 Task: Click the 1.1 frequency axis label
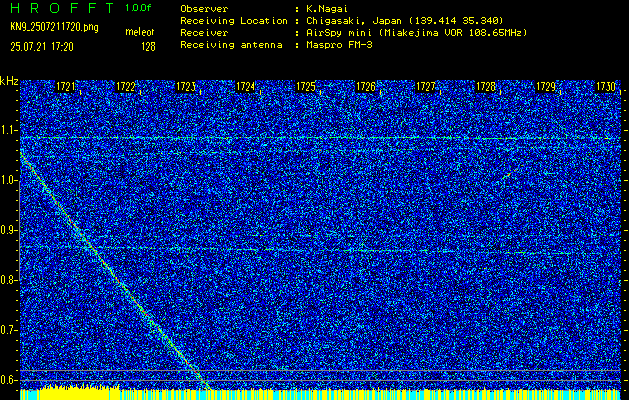[10, 130]
